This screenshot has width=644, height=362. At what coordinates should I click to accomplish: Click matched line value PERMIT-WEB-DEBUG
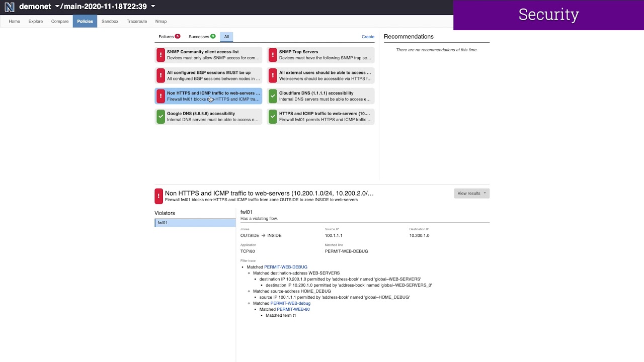(347, 251)
